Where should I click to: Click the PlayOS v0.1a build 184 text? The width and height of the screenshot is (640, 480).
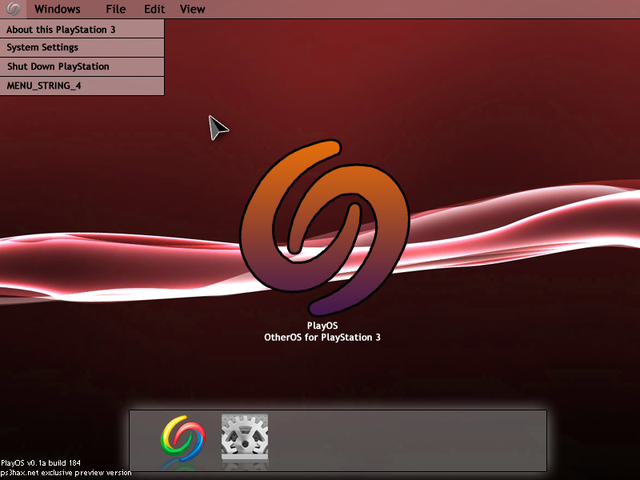click(40, 463)
